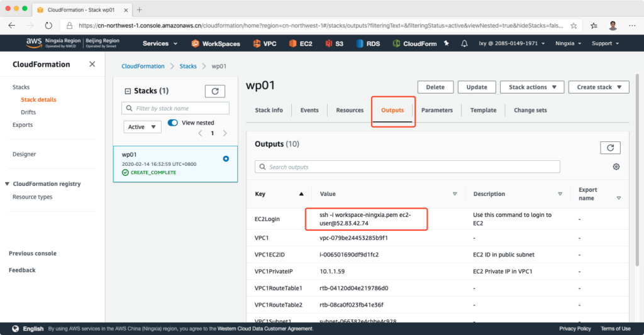Collapse the Stacks panel header

point(128,91)
